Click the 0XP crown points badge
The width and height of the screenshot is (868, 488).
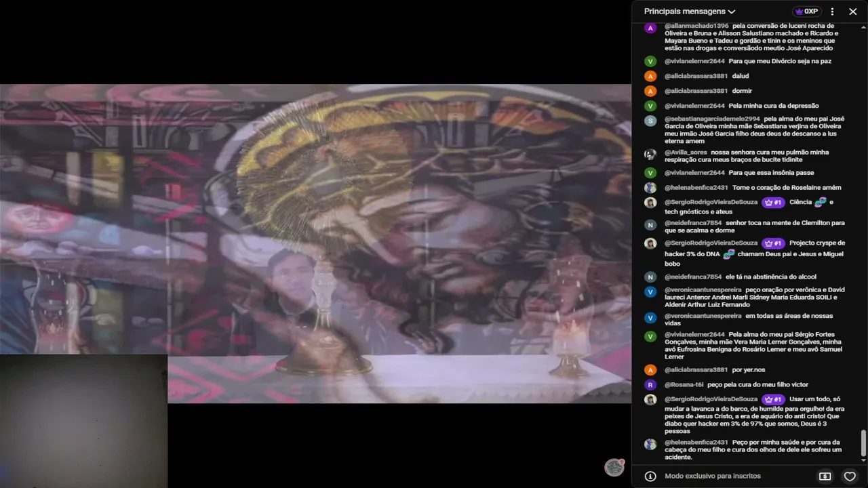click(x=806, y=12)
